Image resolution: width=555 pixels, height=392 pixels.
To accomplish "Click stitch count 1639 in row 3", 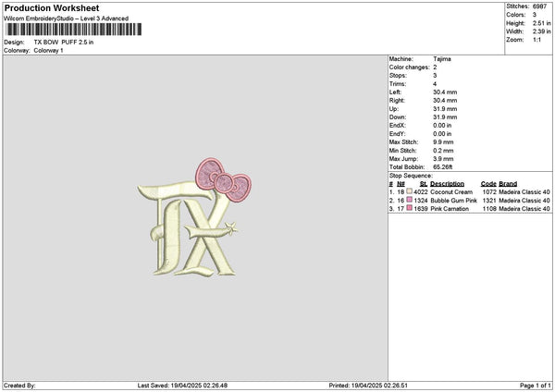I will click(x=421, y=209).
